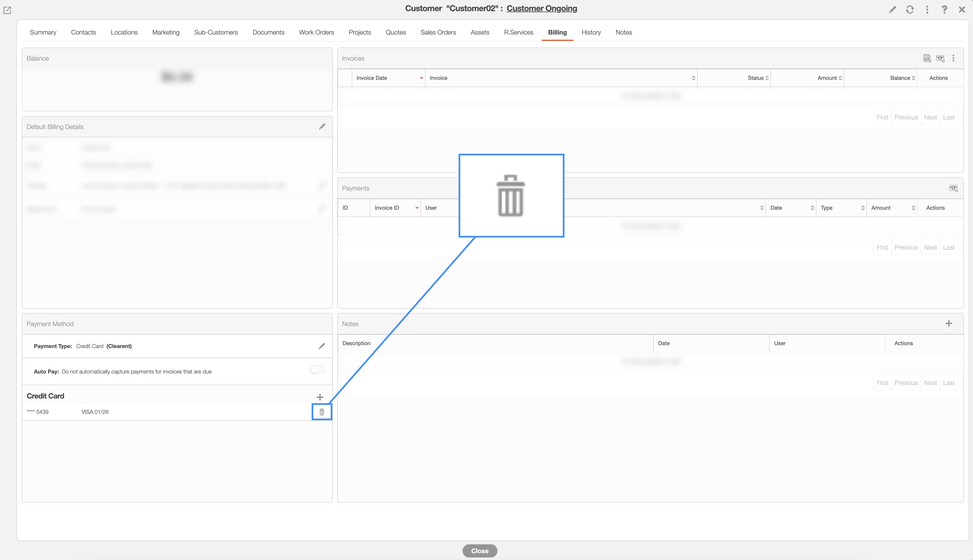Refresh the customer record

910,10
